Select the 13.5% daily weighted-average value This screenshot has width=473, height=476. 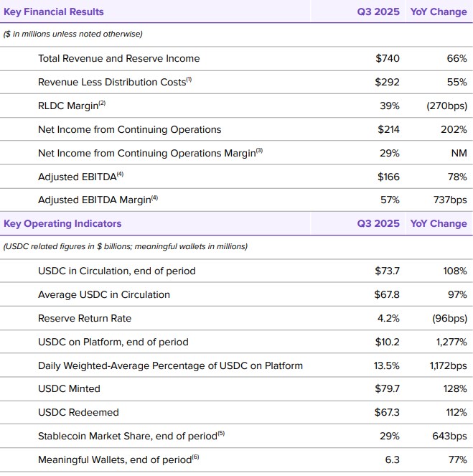[387, 365]
